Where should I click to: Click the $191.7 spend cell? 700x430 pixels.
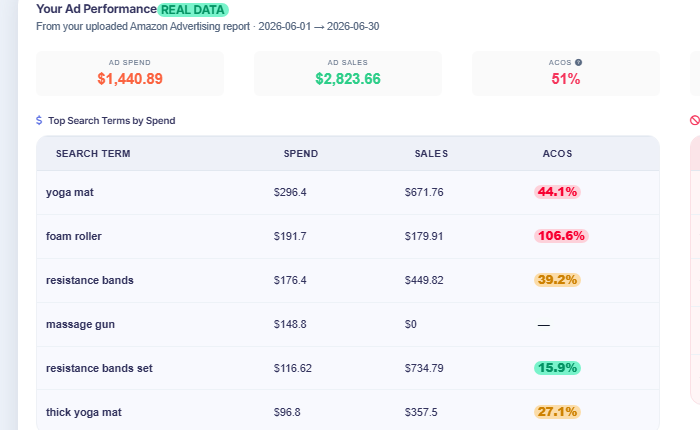[x=290, y=236]
